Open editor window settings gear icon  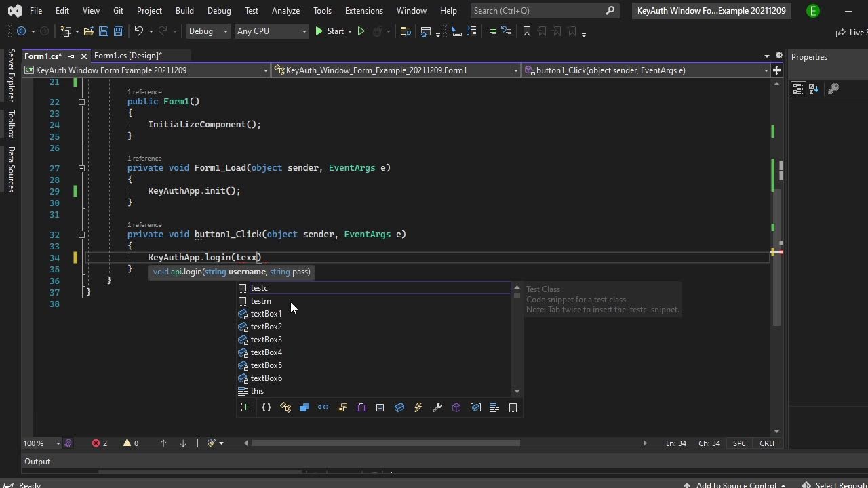pyautogui.click(x=779, y=56)
